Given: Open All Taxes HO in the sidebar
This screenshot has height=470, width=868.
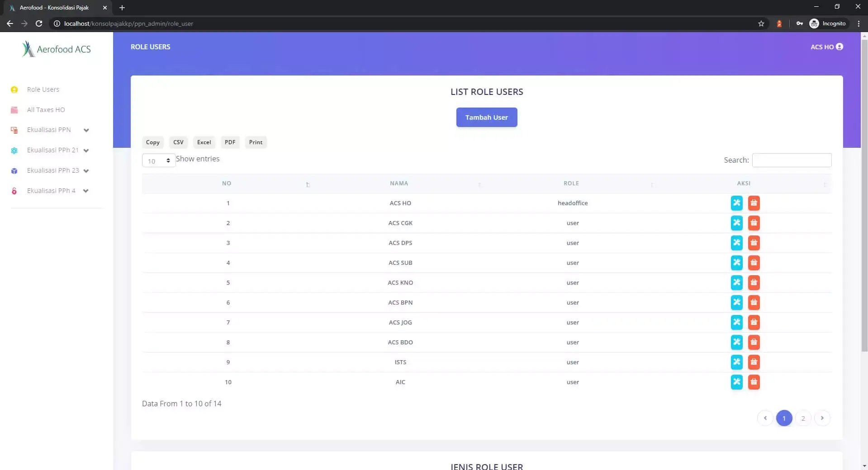Looking at the screenshot, I should click(46, 110).
